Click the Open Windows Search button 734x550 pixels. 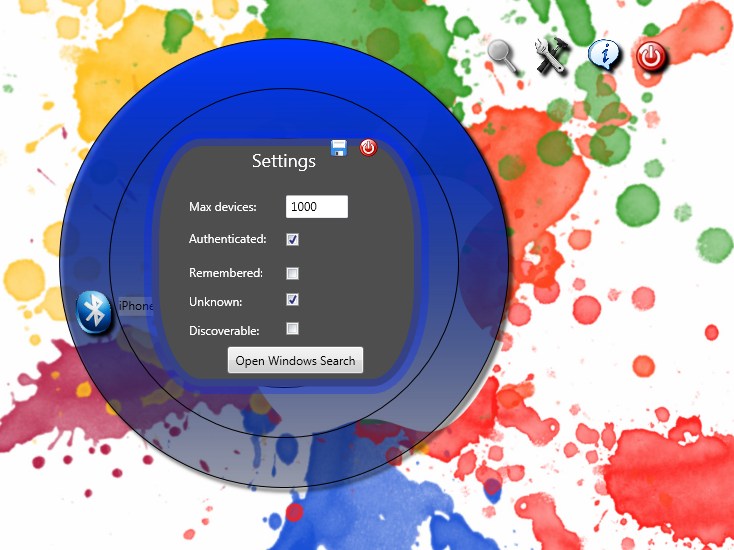pyautogui.click(x=295, y=360)
